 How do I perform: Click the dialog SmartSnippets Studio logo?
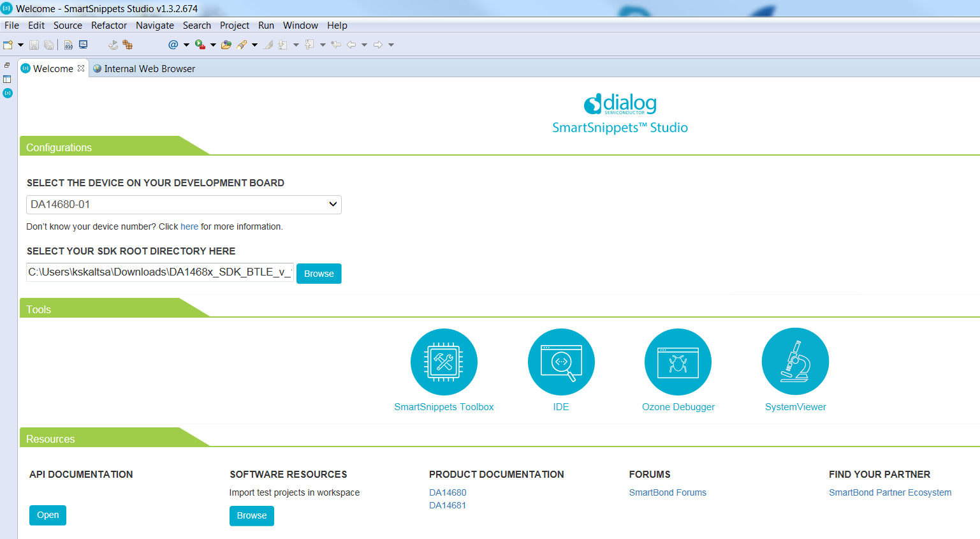point(620,114)
